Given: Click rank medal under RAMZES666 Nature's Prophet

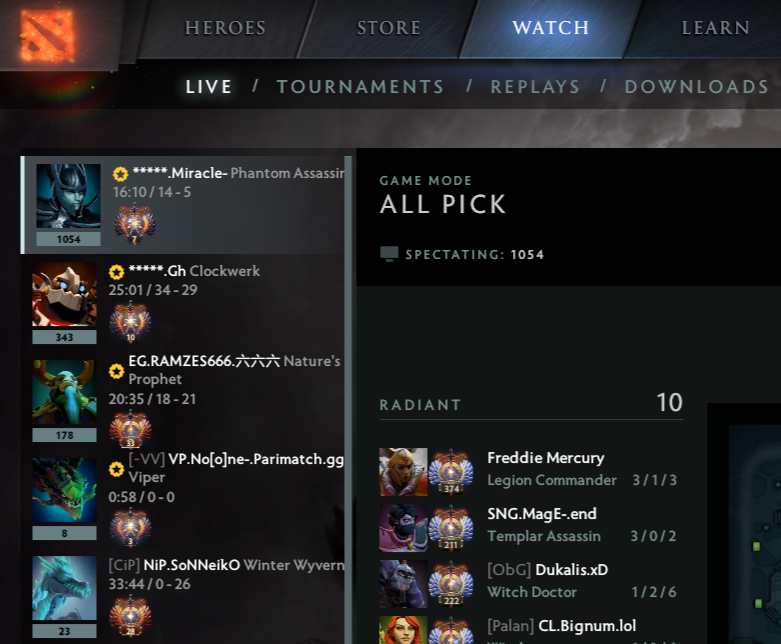Looking at the screenshot, I should [130, 428].
